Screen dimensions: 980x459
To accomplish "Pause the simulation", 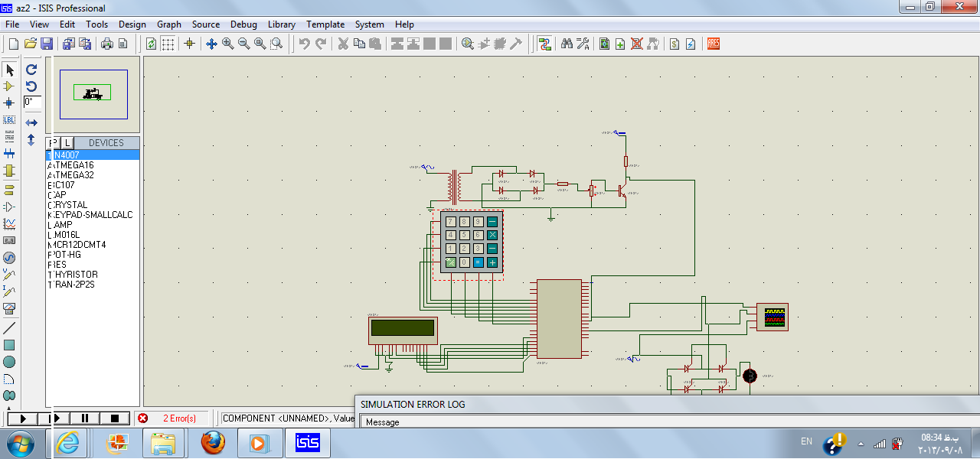I will (85, 418).
